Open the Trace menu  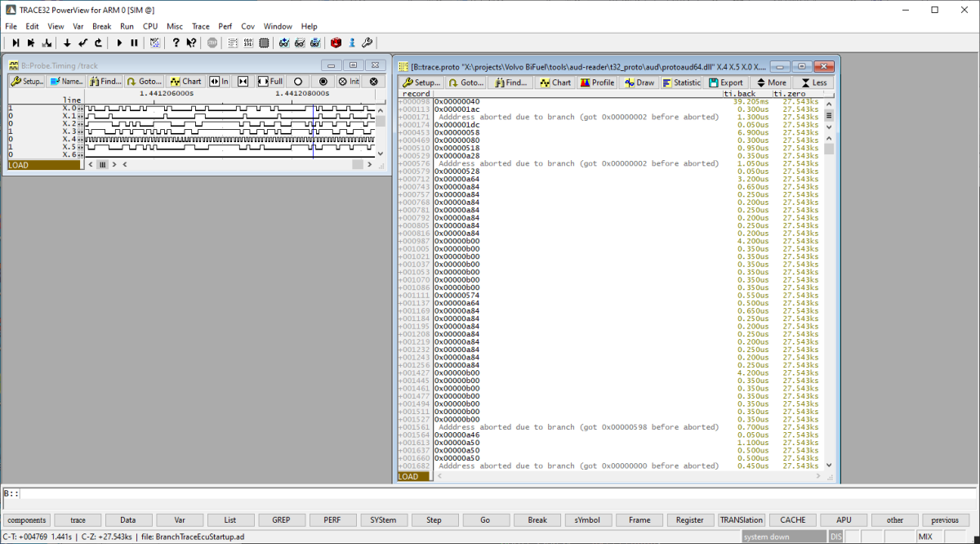point(200,26)
